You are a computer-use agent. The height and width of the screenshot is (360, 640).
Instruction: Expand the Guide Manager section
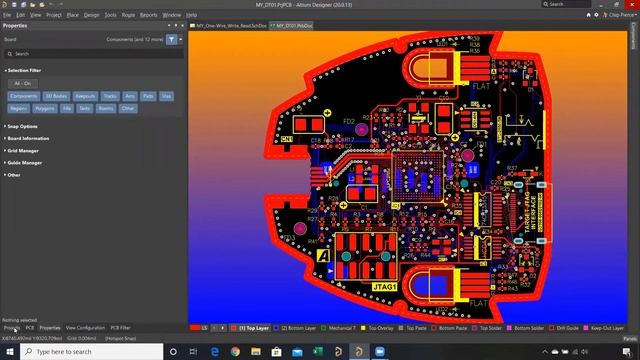point(23,162)
